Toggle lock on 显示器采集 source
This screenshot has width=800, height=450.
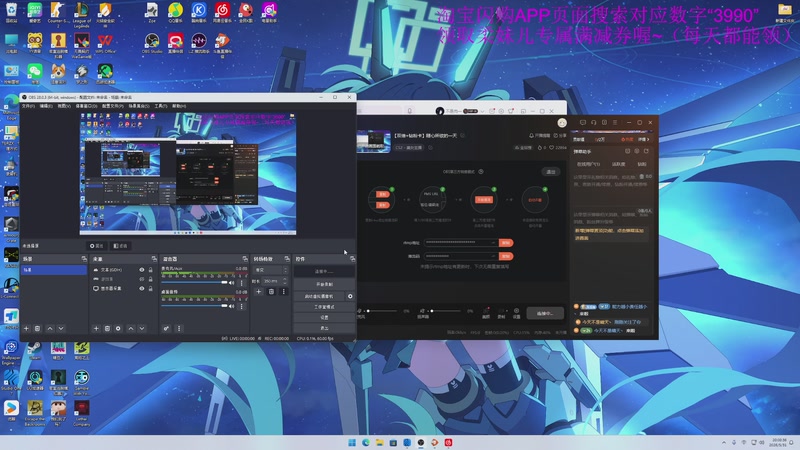151,288
